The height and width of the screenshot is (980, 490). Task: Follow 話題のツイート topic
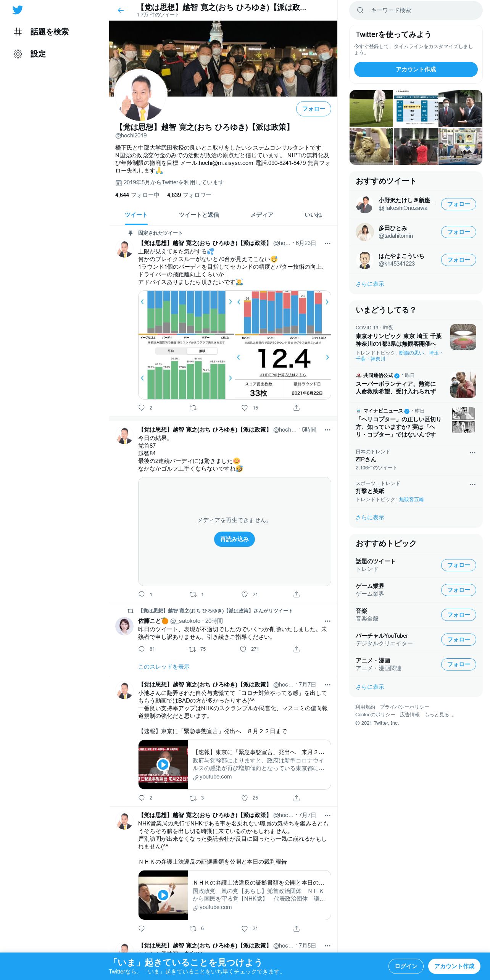pos(459,565)
